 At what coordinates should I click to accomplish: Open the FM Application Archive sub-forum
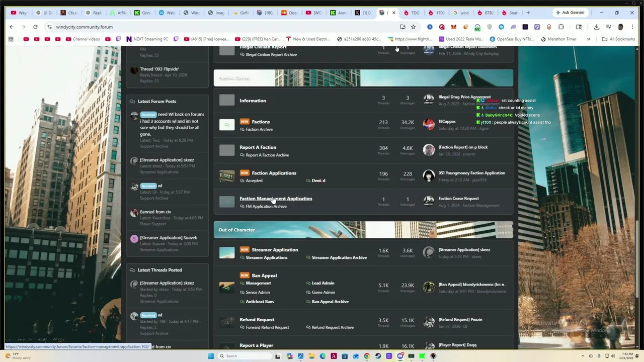(x=266, y=206)
